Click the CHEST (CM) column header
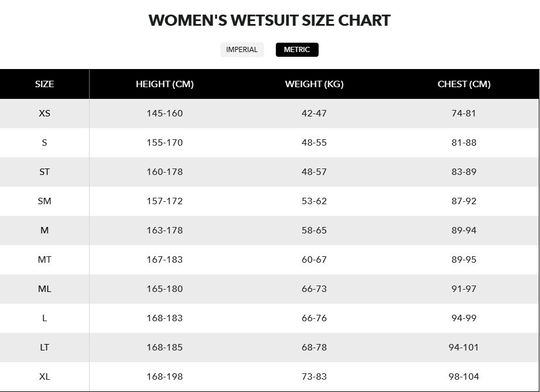 tap(464, 84)
